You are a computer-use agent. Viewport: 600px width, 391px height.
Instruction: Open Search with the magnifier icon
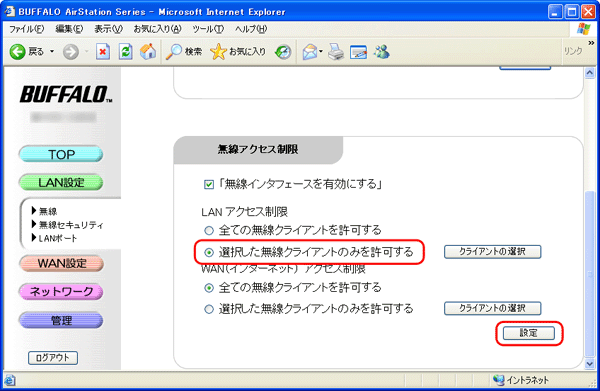[174, 52]
